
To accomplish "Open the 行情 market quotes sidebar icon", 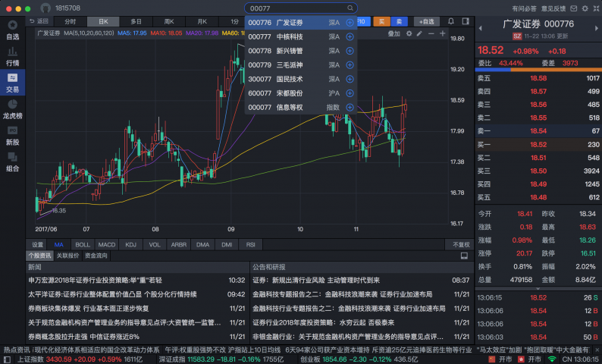I will click(12, 57).
